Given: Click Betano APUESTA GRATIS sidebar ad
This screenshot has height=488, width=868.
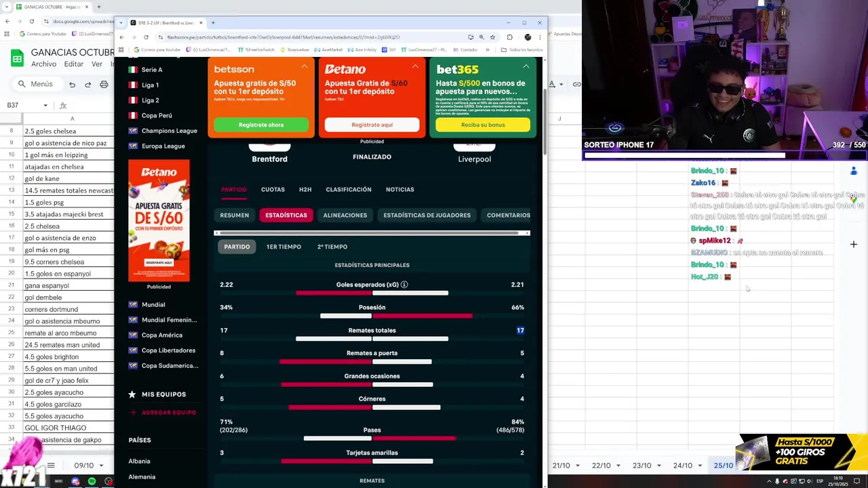Looking at the screenshot, I should click(159, 221).
